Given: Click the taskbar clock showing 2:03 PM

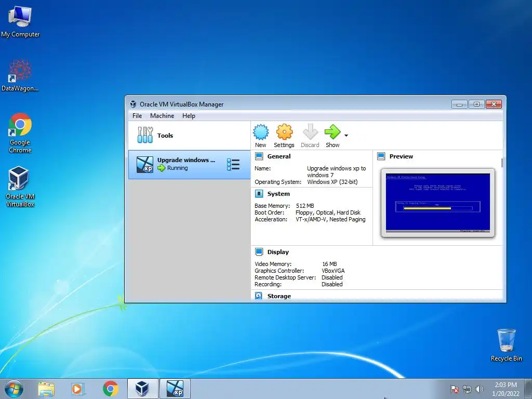Looking at the screenshot, I should [x=506, y=389].
